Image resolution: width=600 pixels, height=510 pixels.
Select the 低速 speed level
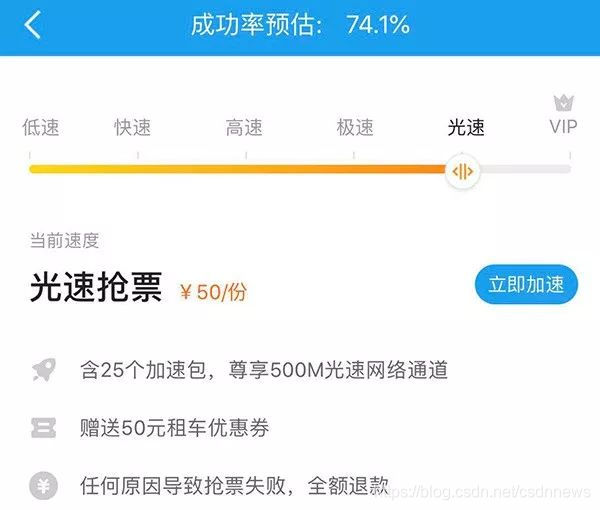pos(41,127)
